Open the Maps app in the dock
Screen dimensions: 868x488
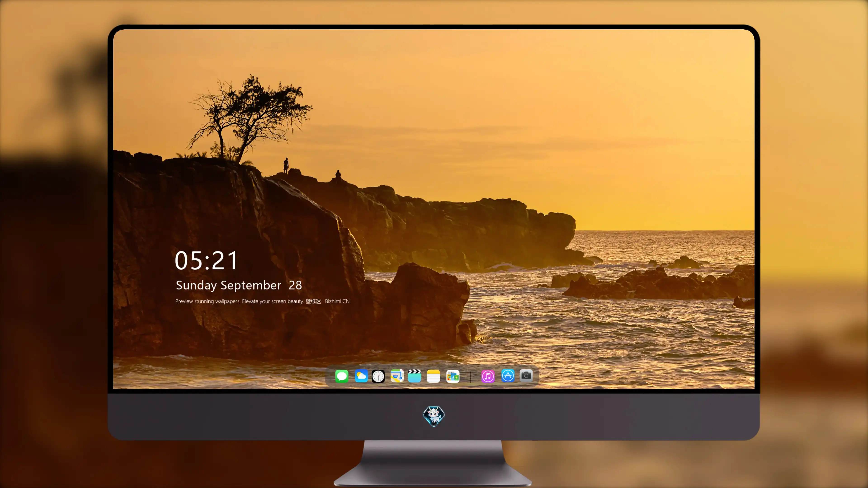point(397,376)
